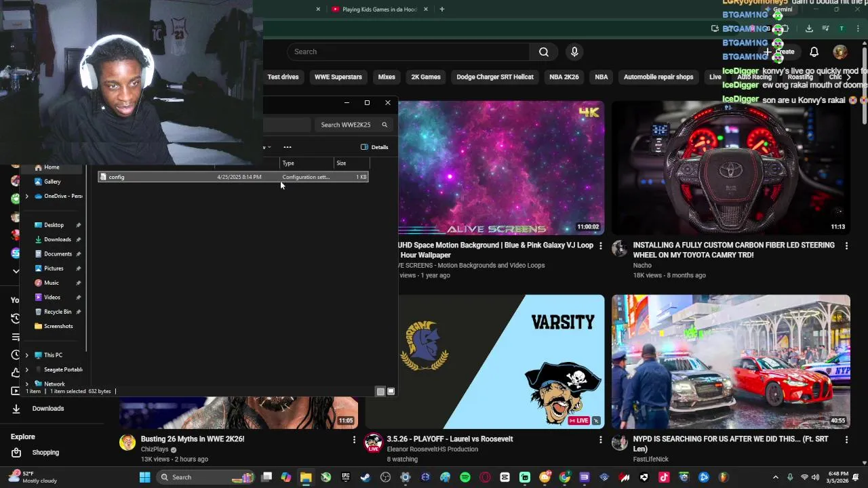Open YouTube notifications bell
The width and height of the screenshot is (868, 488).
tap(814, 52)
